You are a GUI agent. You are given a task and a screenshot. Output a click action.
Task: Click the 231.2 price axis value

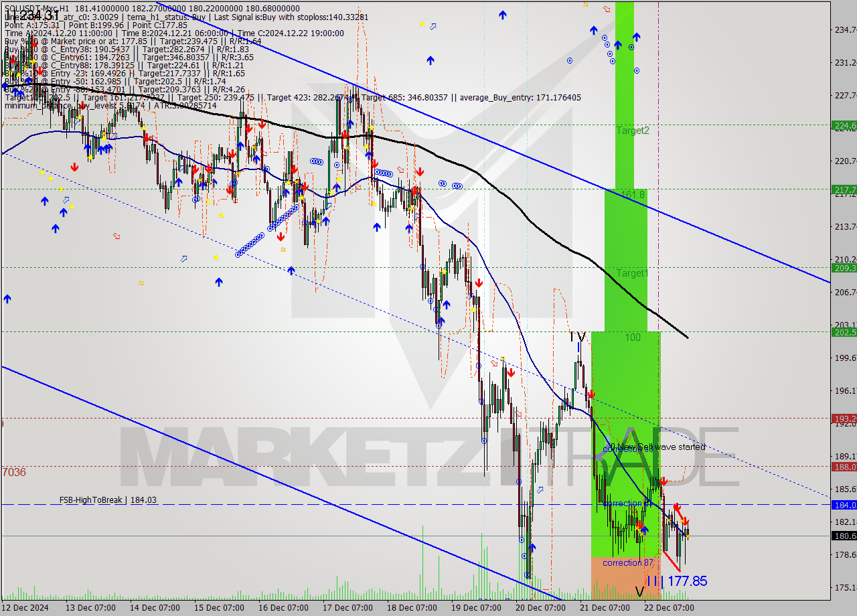coord(845,62)
